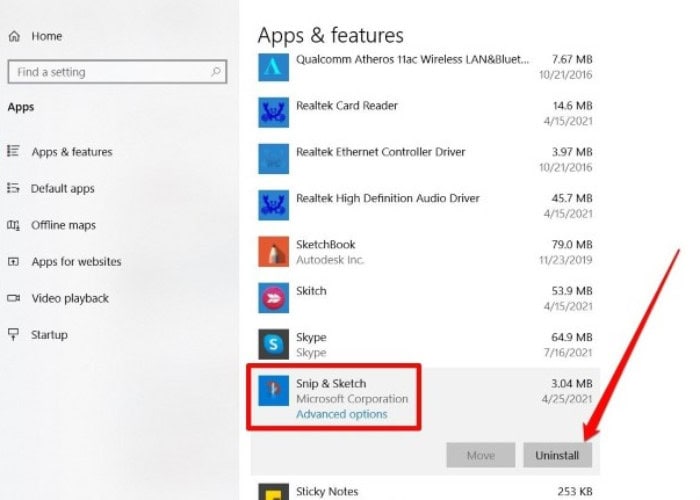Click the search magnifier icon

216,71
